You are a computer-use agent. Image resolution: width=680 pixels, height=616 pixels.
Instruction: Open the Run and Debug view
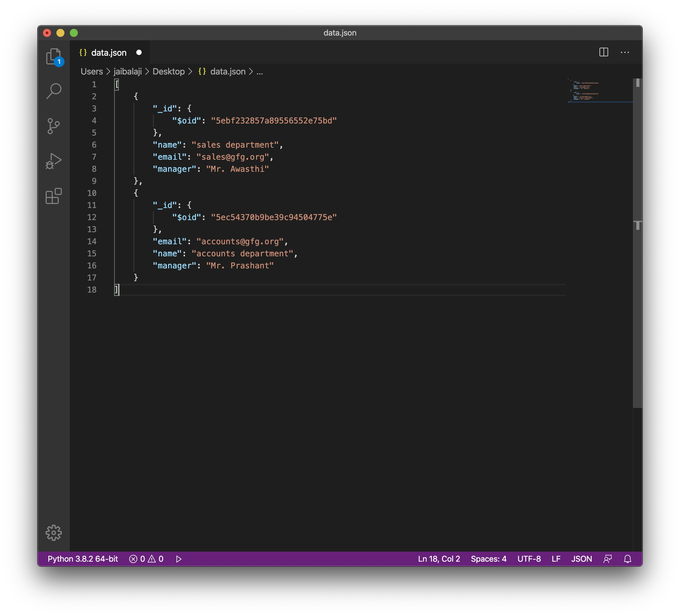(x=53, y=161)
